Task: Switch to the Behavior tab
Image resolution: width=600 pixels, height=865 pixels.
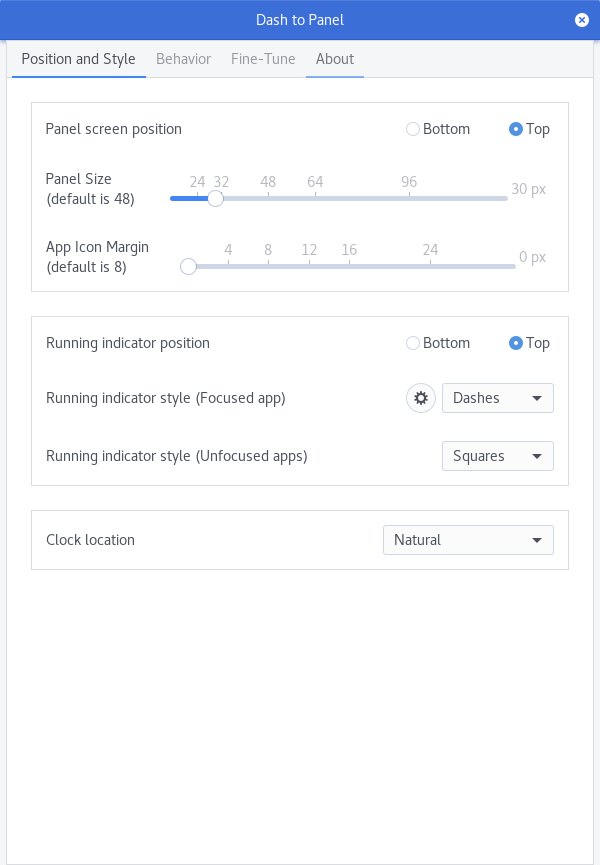Action: pyautogui.click(x=184, y=59)
